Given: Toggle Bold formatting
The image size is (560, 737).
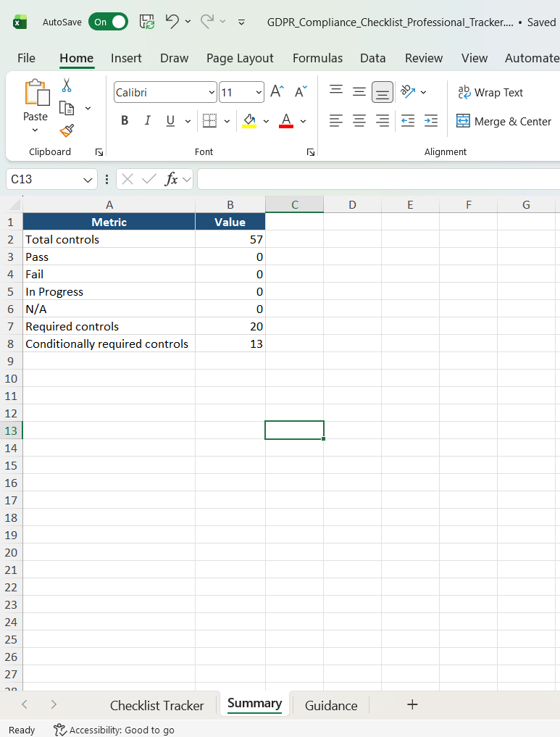Looking at the screenshot, I should 125,121.
